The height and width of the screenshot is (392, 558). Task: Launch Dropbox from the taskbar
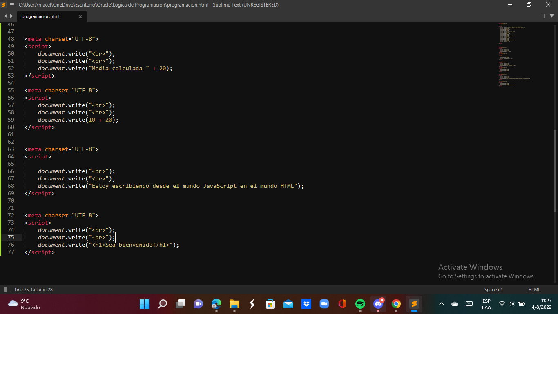[x=306, y=304]
